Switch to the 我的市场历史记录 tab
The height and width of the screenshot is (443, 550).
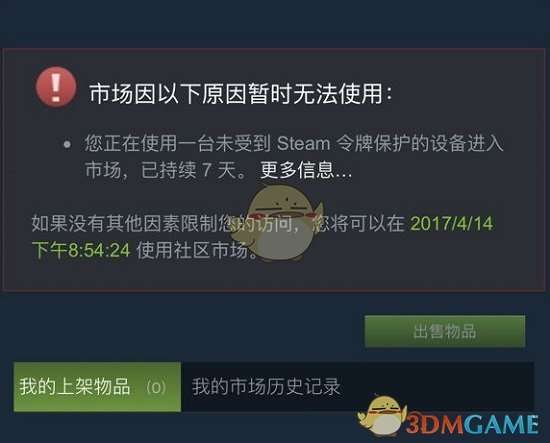point(267,387)
